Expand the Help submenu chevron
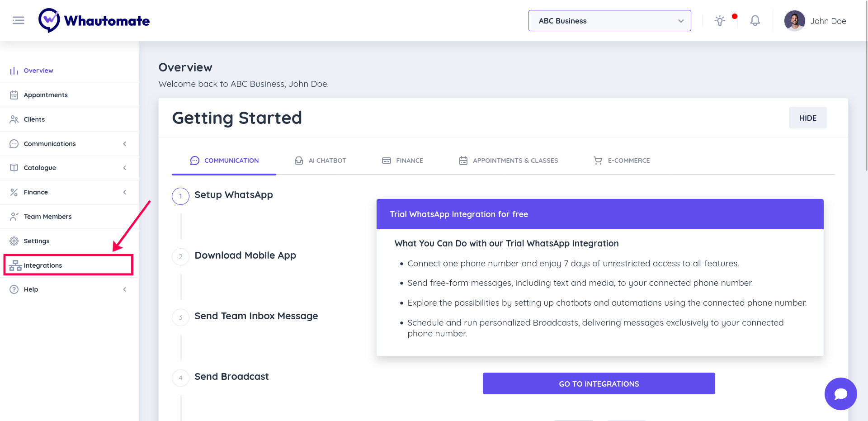This screenshot has height=421, width=868. [125, 289]
